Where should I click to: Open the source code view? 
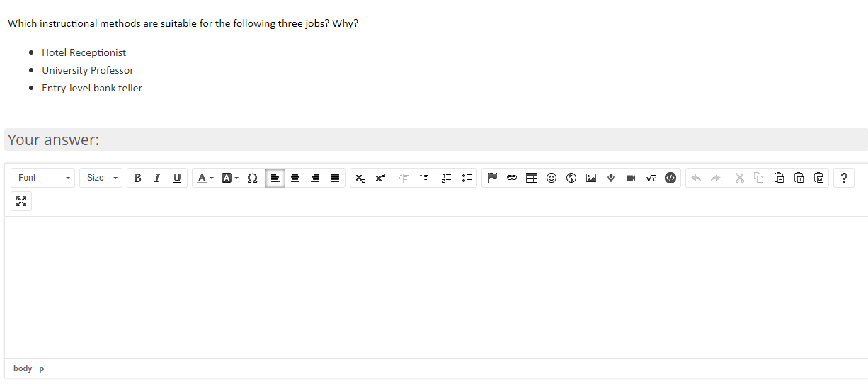[670, 178]
